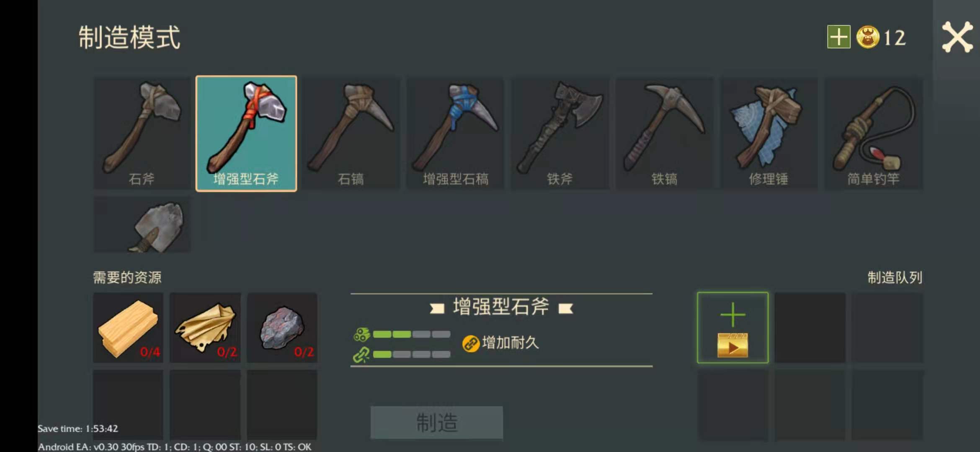Image resolution: width=980 pixels, height=452 pixels.
Task: Select the 石斧 stone axe recipe
Action: coord(142,134)
